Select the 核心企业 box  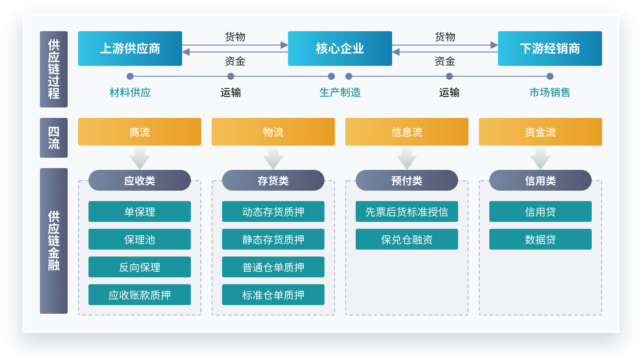(x=340, y=49)
